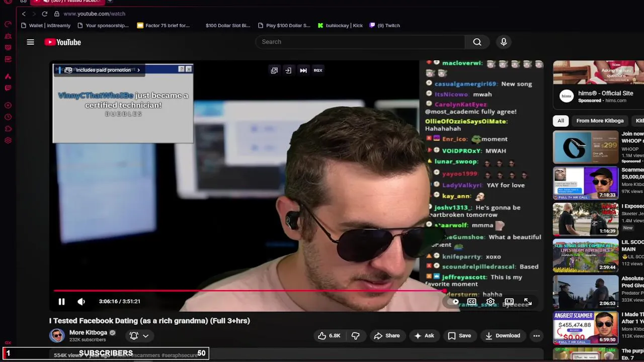Open player settings gear
The image size is (644, 362).
[x=490, y=302]
